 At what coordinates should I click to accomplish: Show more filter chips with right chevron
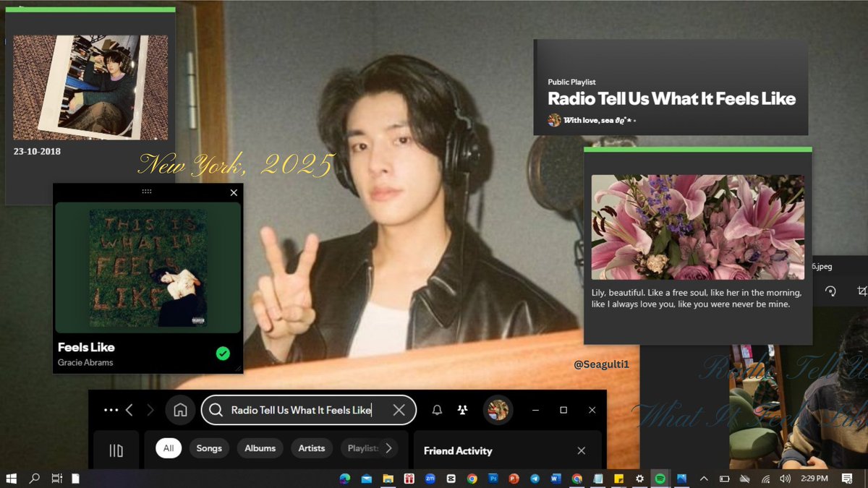point(389,448)
